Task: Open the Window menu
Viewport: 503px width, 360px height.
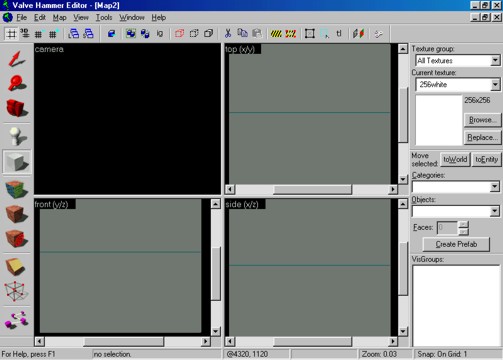Action: 132,17
